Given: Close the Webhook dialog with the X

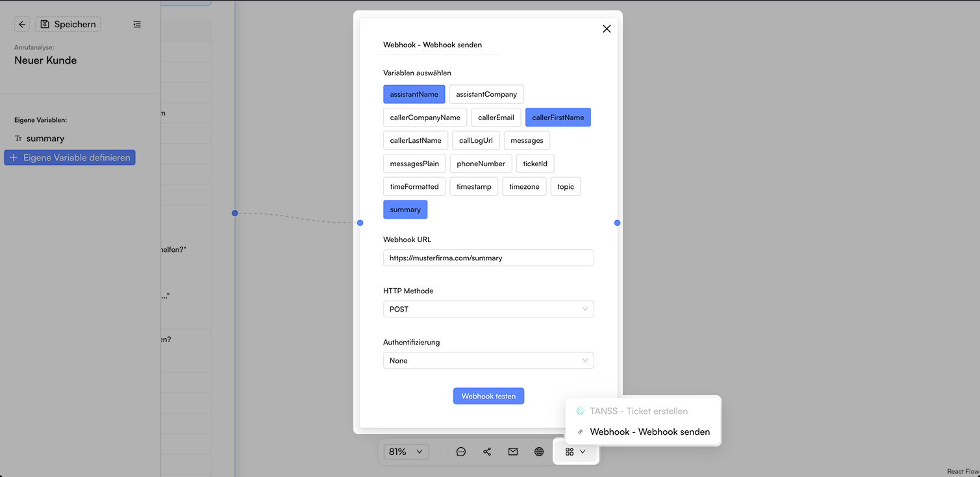Looking at the screenshot, I should coord(607,29).
